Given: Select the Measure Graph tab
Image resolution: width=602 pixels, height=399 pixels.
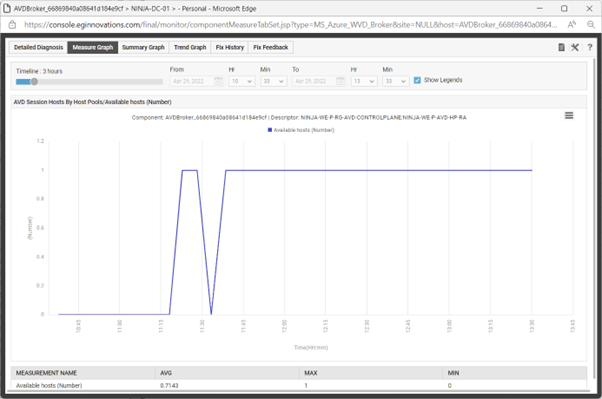Looking at the screenshot, I should pyautogui.click(x=93, y=47).
